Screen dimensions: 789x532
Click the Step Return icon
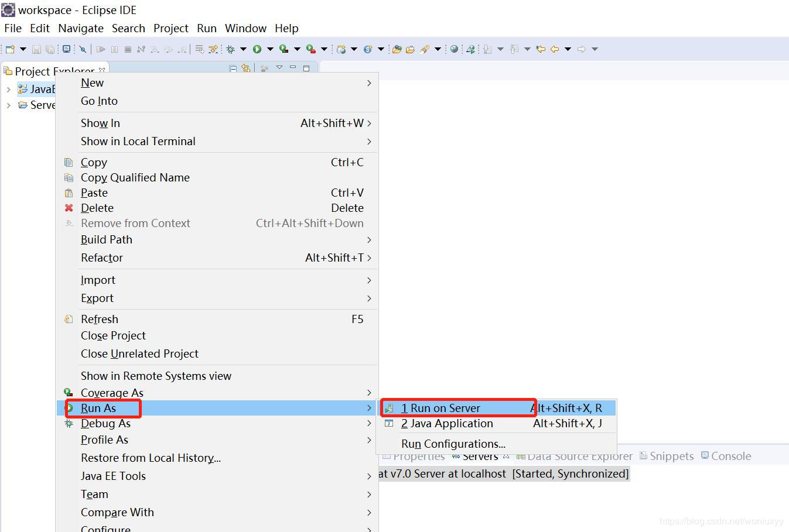click(182, 49)
